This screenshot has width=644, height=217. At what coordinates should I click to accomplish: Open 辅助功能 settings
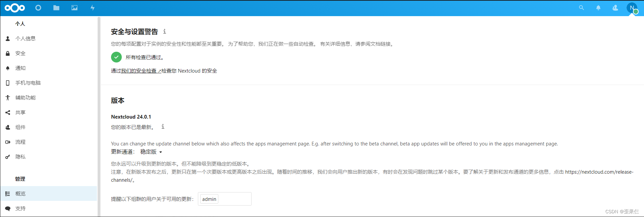point(49,98)
